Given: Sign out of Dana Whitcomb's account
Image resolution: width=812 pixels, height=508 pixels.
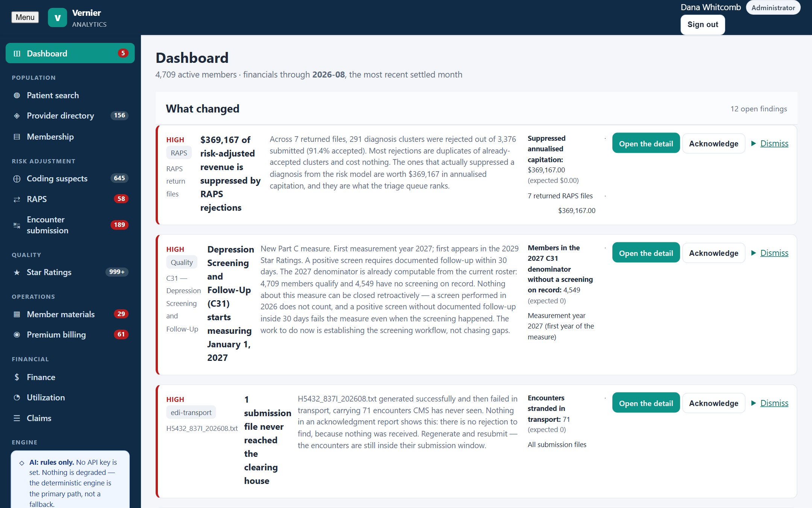Looking at the screenshot, I should pos(703,24).
